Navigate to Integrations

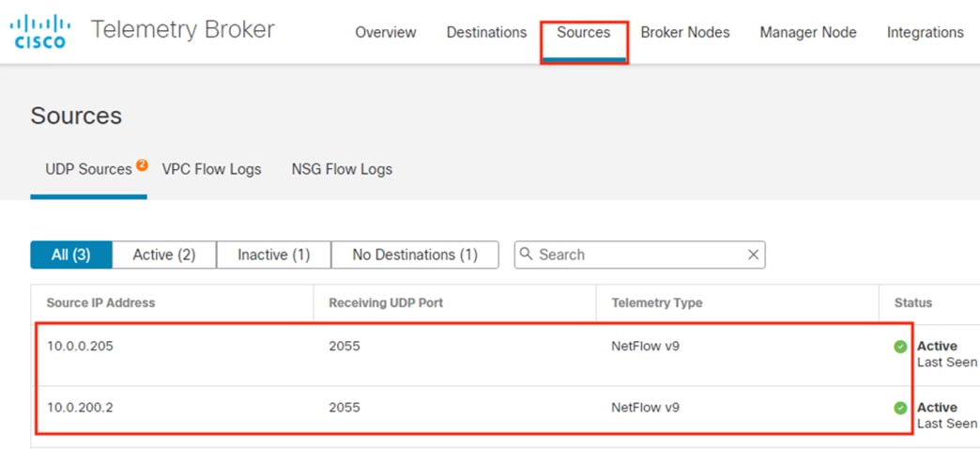[x=925, y=32]
